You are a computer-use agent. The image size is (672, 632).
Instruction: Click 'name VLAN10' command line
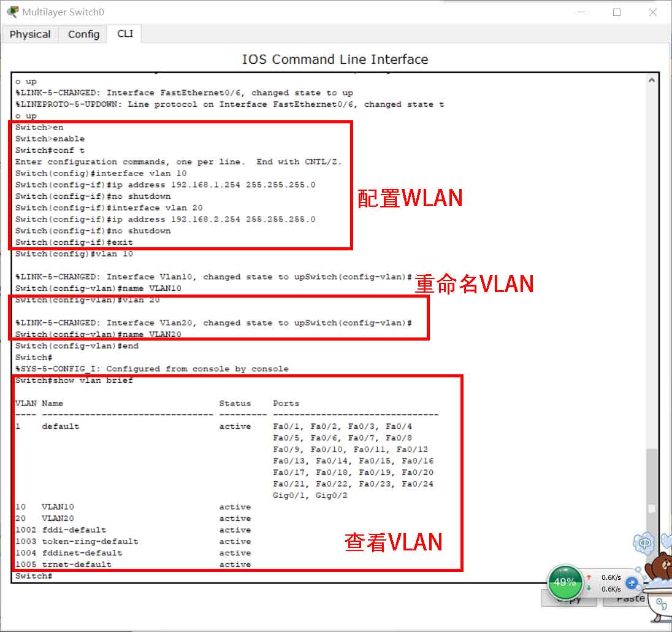[98, 288]
